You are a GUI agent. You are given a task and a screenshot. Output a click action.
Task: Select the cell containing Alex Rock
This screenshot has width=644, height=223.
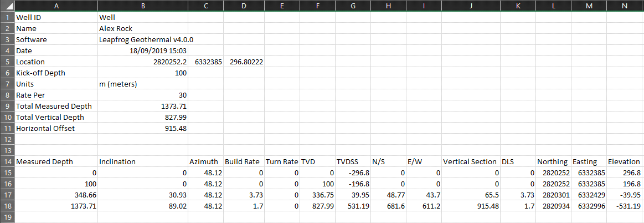(142, 28)
